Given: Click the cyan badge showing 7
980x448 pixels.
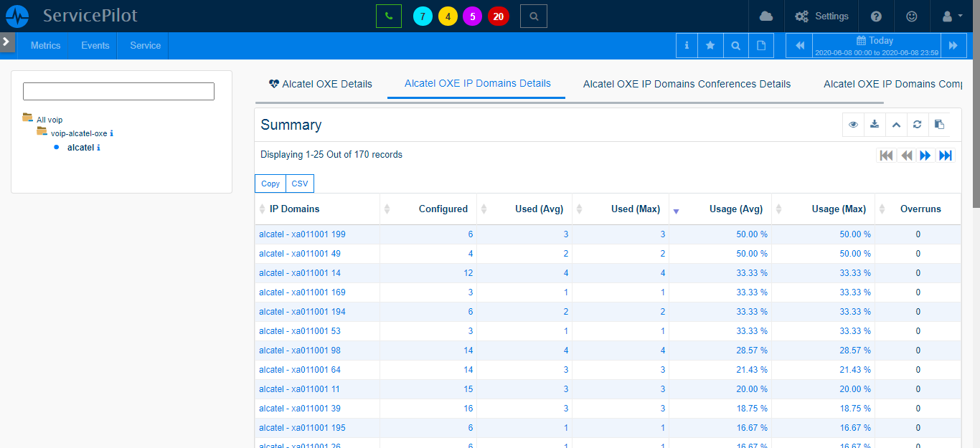Looking at the screenshot, I should pos(423,16).
